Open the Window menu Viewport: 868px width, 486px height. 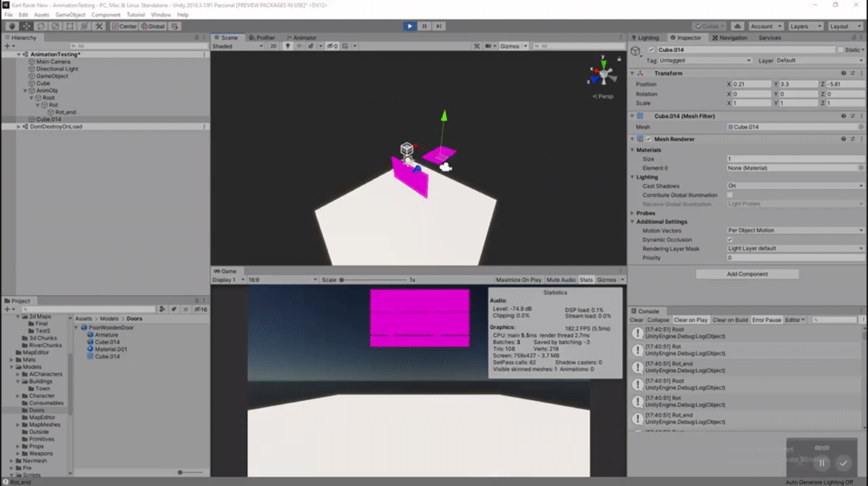pyautogui.click(x=161, y=15)
